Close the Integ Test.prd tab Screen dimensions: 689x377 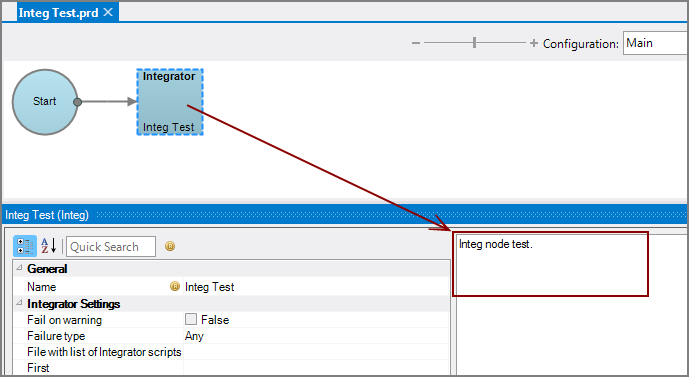(x=108, y=12)
